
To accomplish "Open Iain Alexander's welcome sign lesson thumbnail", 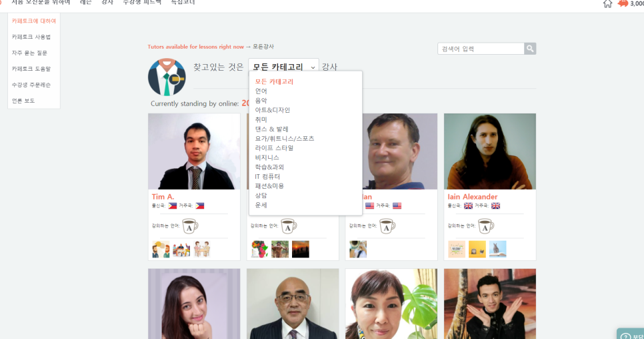I will point(456,249).
